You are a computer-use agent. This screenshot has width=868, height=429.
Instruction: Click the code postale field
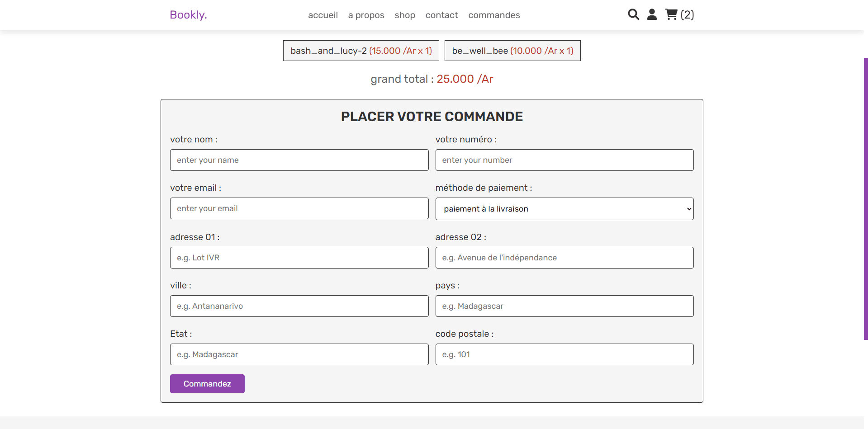click(564, 354)
